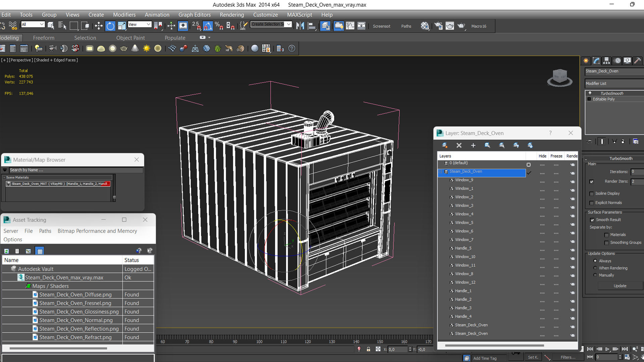
Task: Enable Isoline Display checkbox
Action: 591,193
